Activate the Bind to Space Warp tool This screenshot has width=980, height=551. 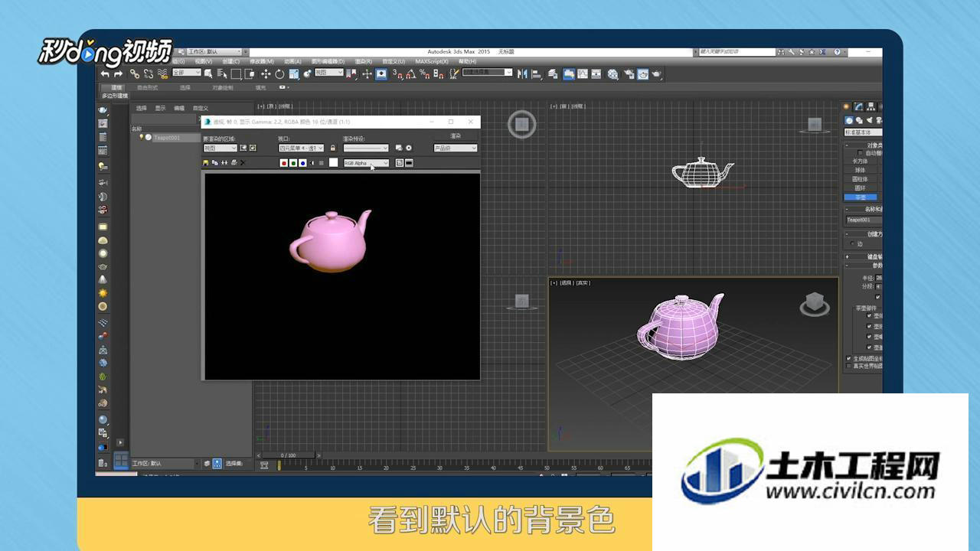point(163,73)
